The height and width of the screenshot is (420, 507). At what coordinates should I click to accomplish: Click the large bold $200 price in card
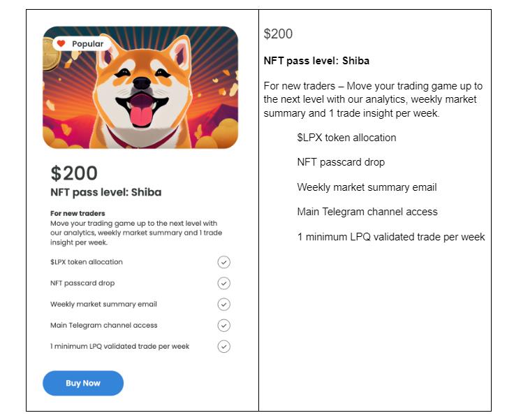[74, 173]
